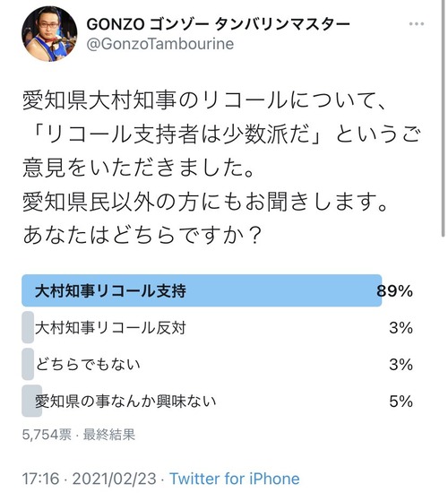Click the 3% beside リコール反対
Image resolution: width=448 pixels, height=501 pixels.
pos(401,327)
